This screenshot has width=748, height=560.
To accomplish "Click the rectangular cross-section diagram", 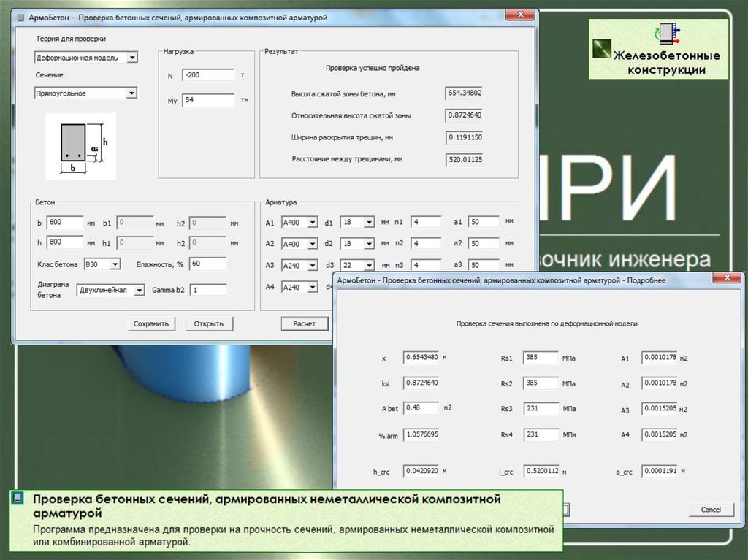I will click(x=80, y=147).
